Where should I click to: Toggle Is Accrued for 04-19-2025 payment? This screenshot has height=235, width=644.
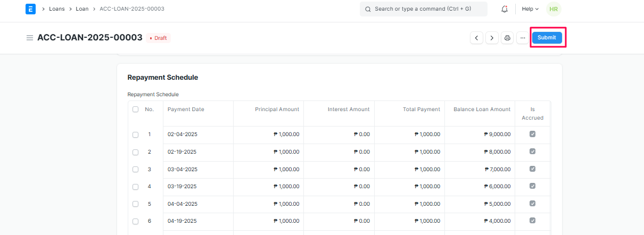[532, 221]
